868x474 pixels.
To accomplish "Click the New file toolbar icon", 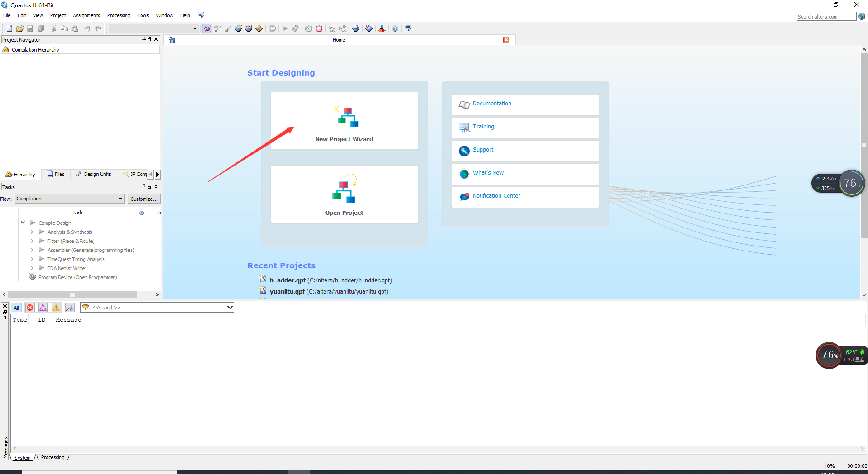I will tap(9, 28).
